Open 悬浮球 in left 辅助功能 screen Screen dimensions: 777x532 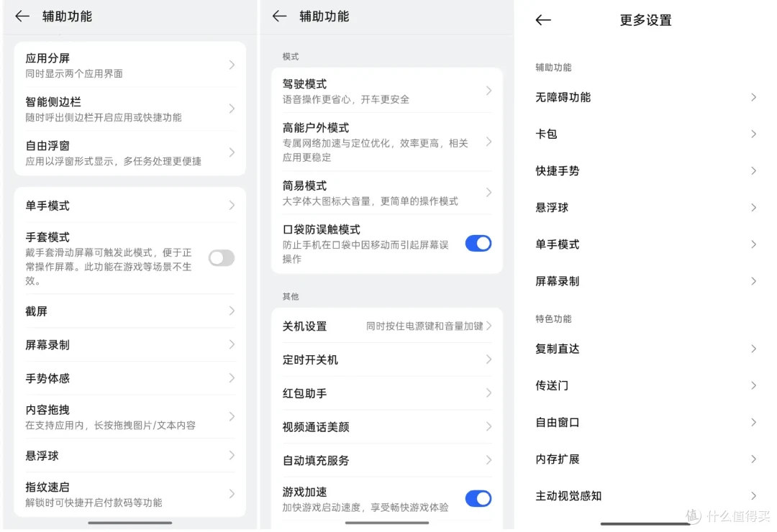129,456
